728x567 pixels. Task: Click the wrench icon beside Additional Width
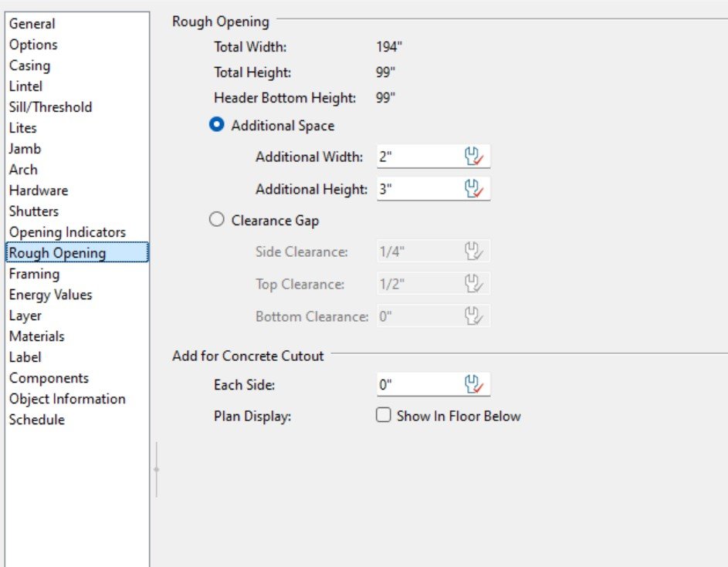click(473, 157)
